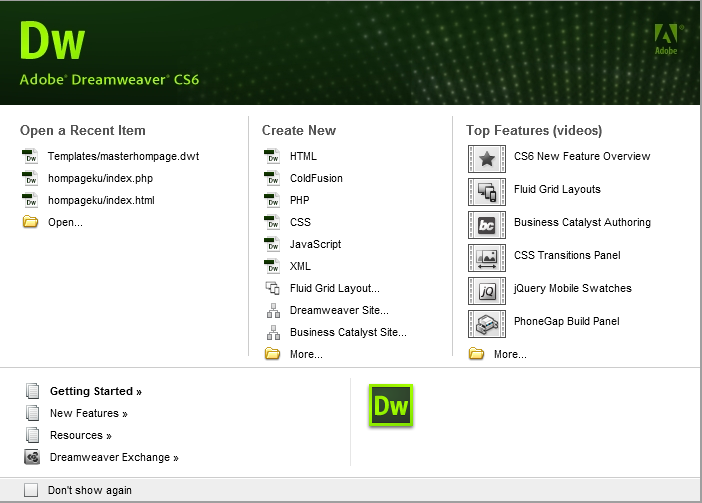Create a new JavaScript file

click(x=315, y=244)
